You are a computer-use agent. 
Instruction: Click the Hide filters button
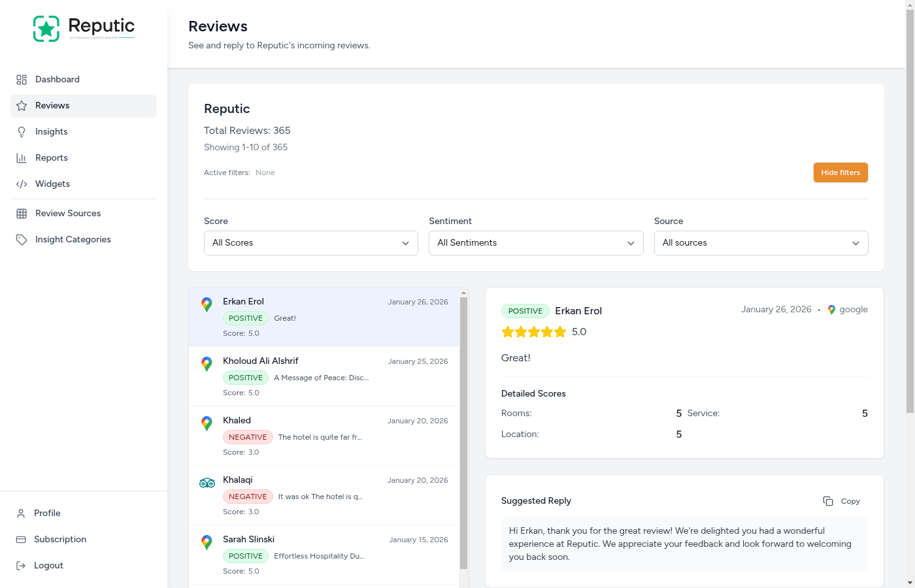[840, 172]
